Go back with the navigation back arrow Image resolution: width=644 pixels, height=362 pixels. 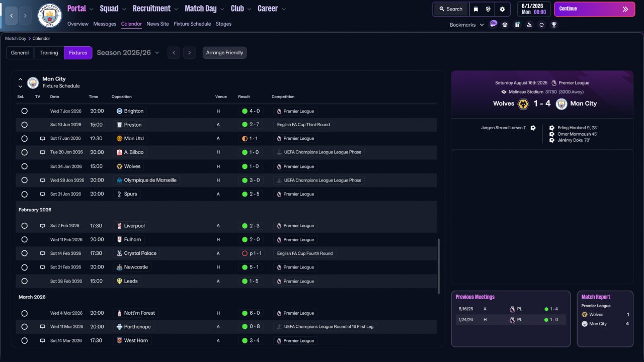coord(11,16)
